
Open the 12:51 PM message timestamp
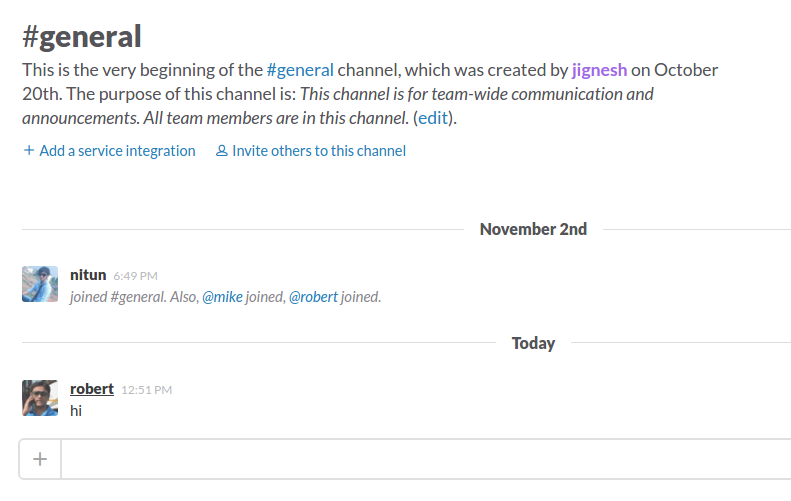point(147,390)
